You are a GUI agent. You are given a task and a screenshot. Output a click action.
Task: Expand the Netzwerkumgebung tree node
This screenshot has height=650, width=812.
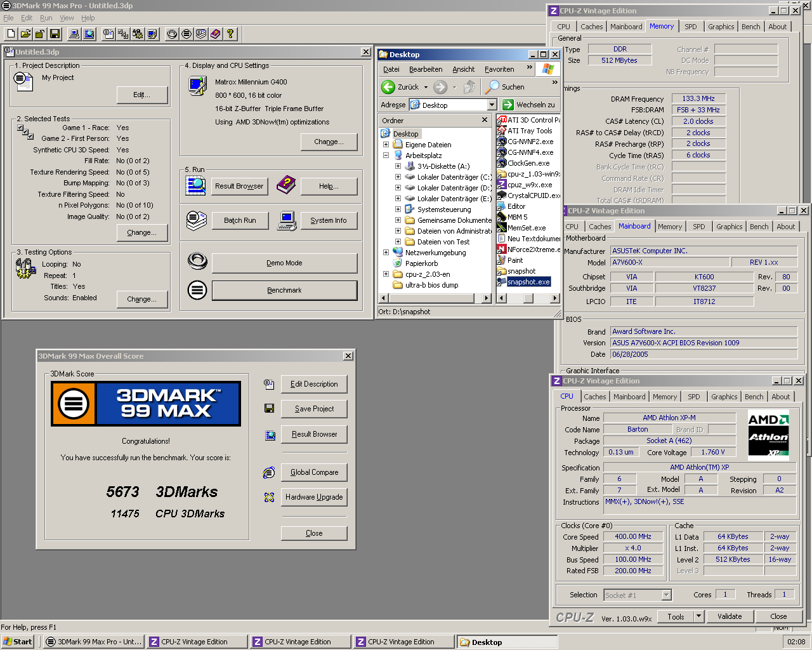[x=386, y=253]
